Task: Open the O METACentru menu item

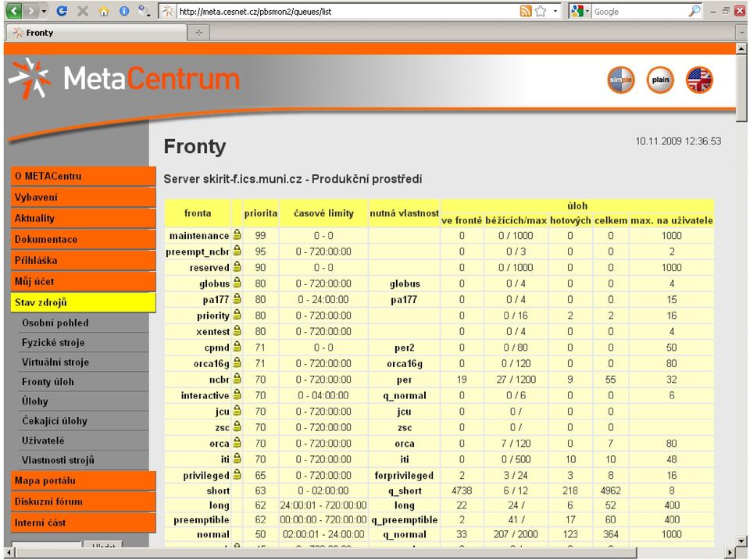Action: click(84, 176)
